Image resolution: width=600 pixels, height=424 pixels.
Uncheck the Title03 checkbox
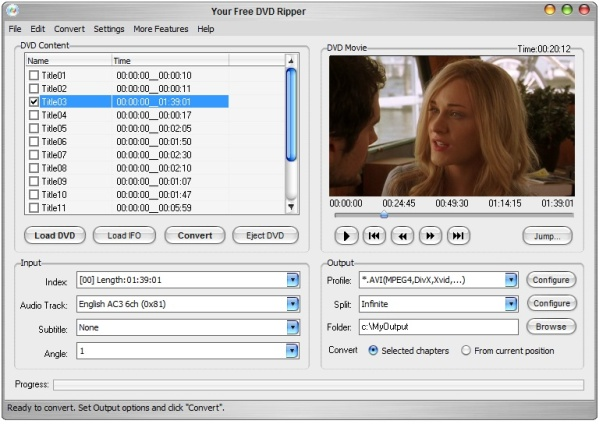coord(34,101)
